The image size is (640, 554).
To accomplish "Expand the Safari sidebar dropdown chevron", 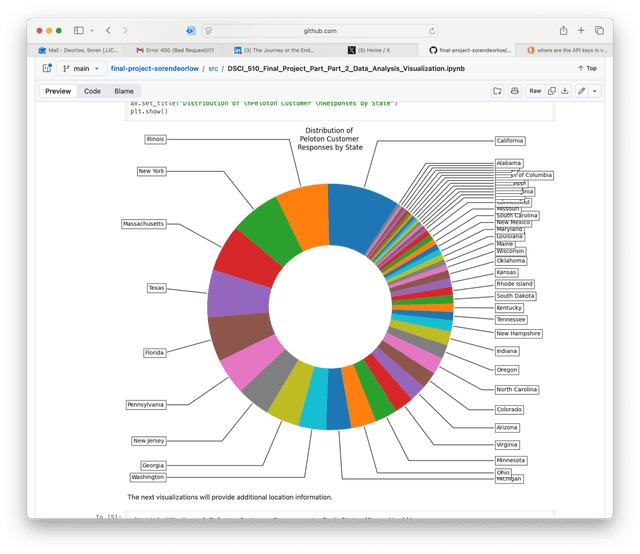I will point(93,31).
